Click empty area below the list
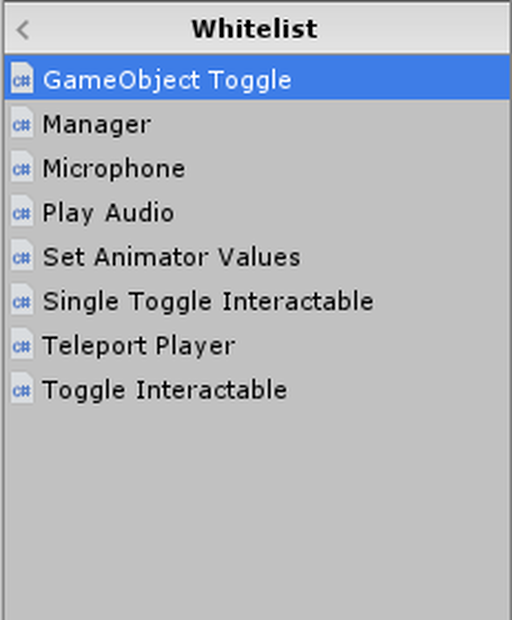 257,514
